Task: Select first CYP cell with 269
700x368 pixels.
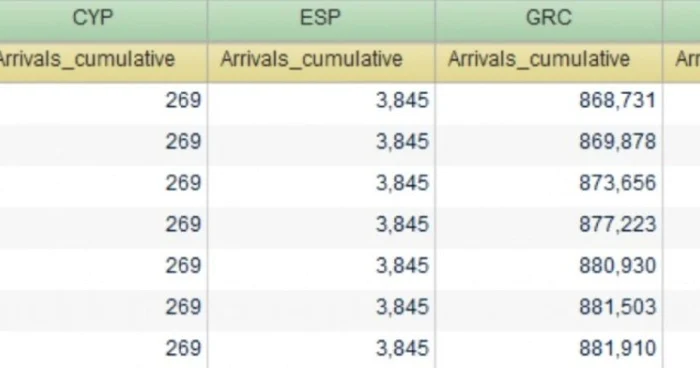Action: pos(103,100)
